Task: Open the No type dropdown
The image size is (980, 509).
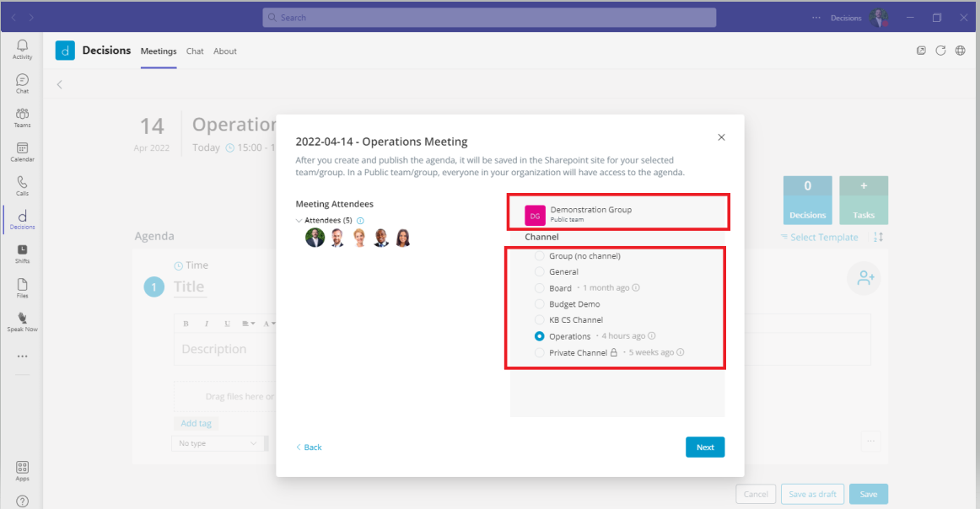Action: click(x=218, y=443)
